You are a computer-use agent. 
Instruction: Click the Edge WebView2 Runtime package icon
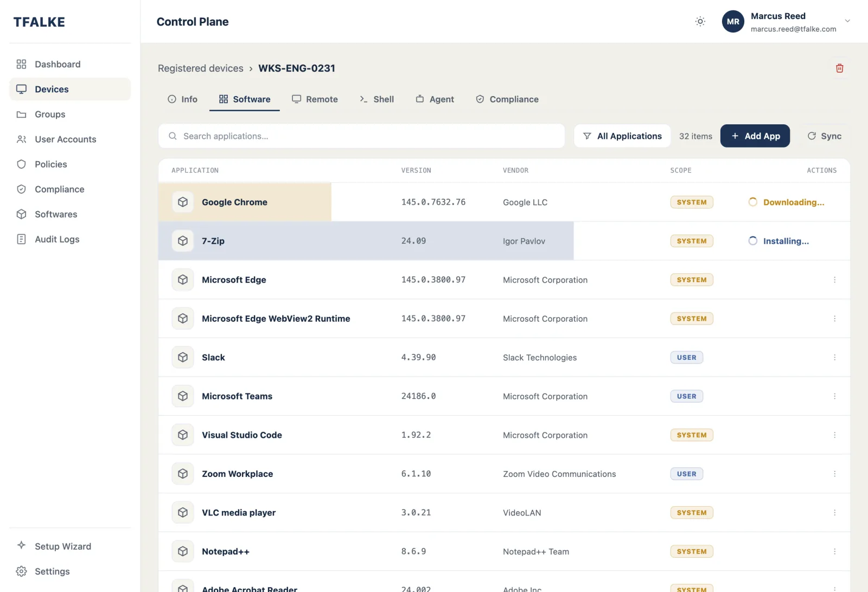click(183, 318)
